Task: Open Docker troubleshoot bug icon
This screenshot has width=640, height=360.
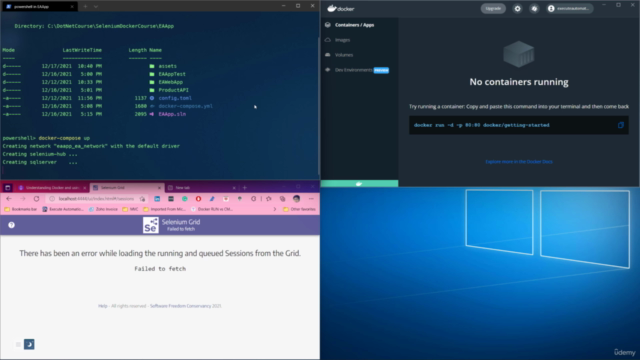Action: (534, 9)
